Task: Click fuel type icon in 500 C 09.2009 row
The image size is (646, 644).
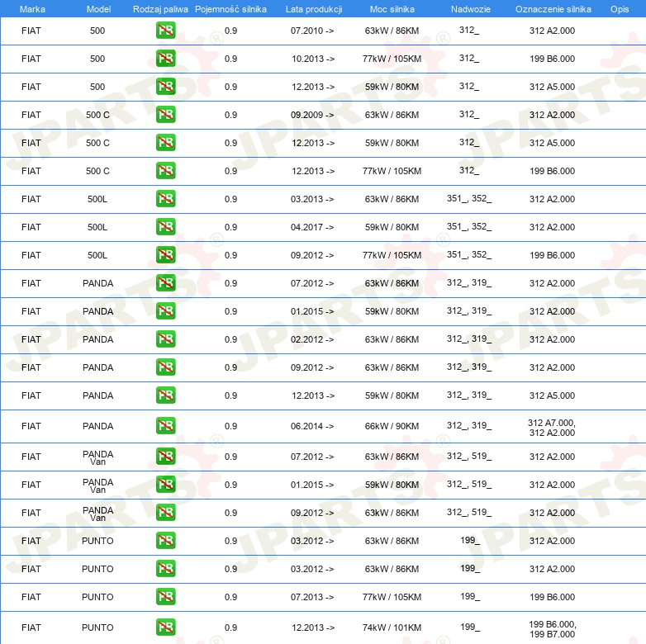Action: pyautogui.click(x=165, y=115)
